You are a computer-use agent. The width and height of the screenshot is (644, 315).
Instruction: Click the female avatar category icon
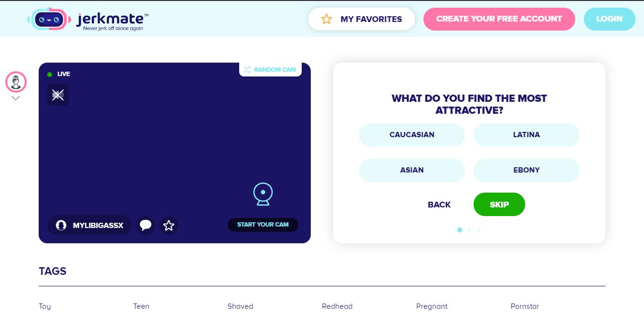pyautogui.click(x=16, y=82)
